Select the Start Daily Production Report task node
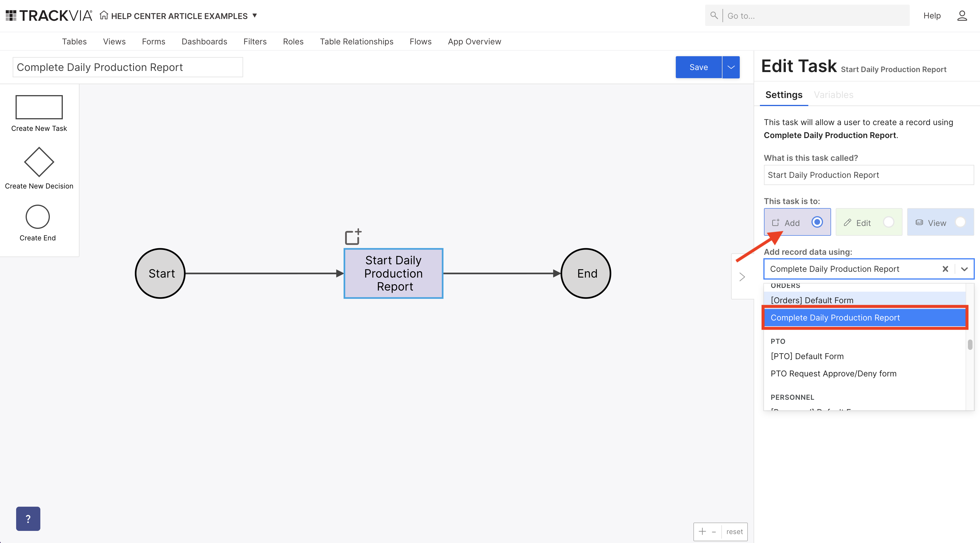Viewport: 980px width, 543px height. tap(393, 273)
